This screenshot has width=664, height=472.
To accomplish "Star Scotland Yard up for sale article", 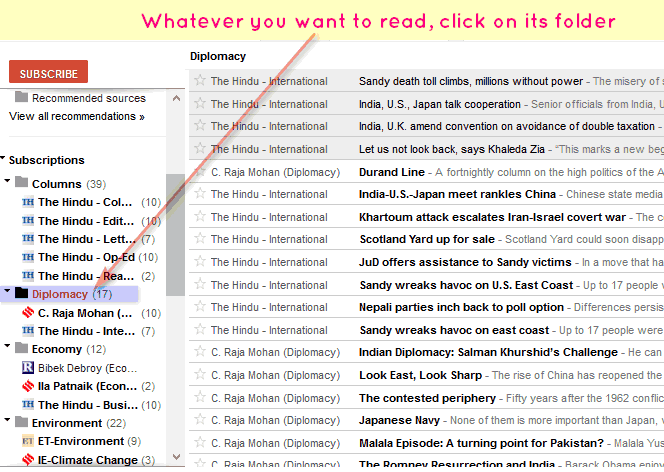I will pos(200,238).
